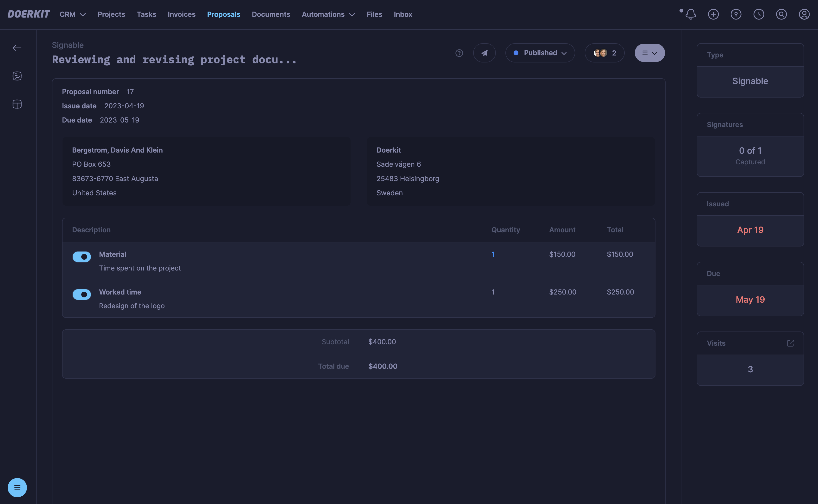Open the assigned members avatars button
This screenshot has height=504, width=818.
(604, 53)
